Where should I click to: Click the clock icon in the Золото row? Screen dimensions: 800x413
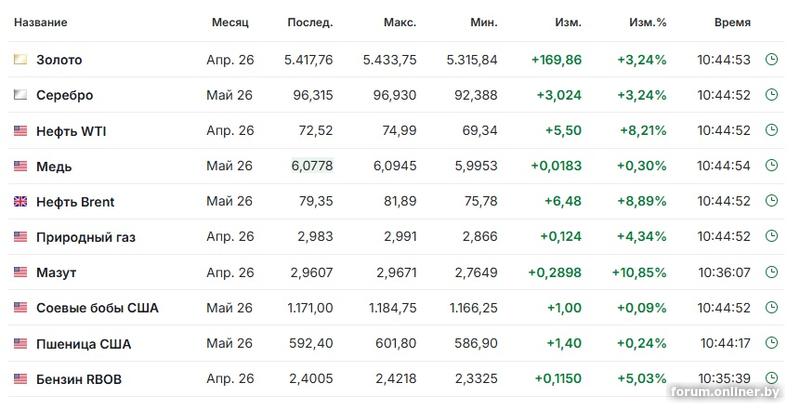[771, 60]
